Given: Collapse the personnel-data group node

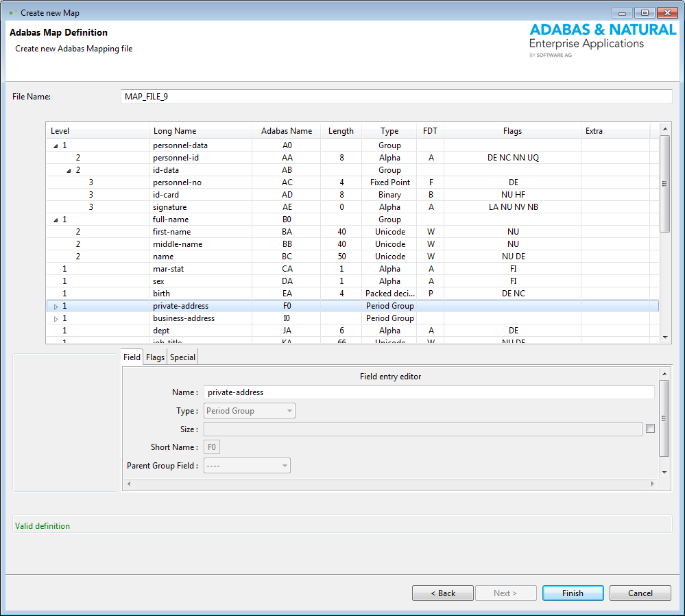Looking at the screenshot, I should [56, 145].
